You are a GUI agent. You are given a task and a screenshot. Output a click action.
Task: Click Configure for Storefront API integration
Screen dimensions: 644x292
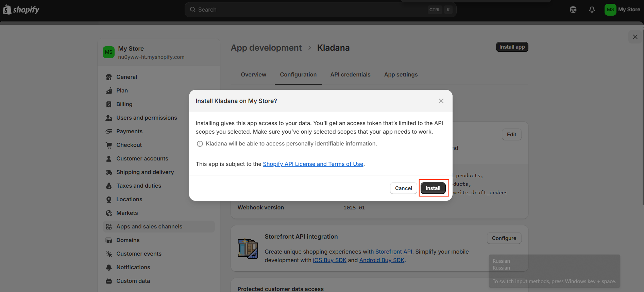tap(504, 238)
